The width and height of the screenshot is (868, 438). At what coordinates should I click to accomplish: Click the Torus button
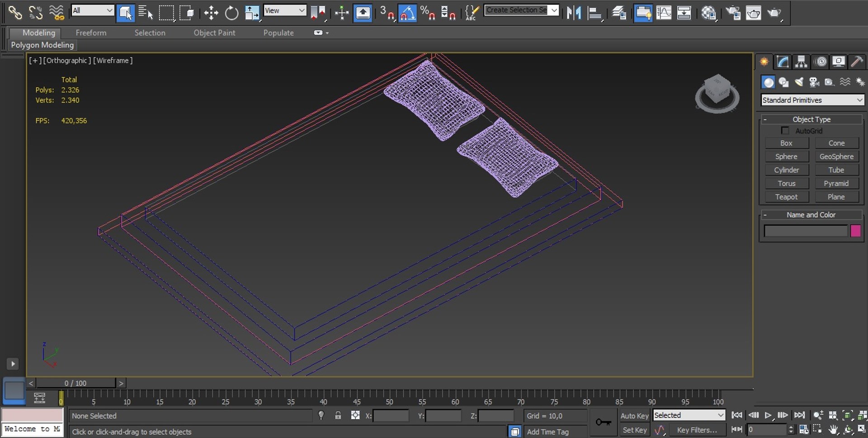click(x=787, y=184)
